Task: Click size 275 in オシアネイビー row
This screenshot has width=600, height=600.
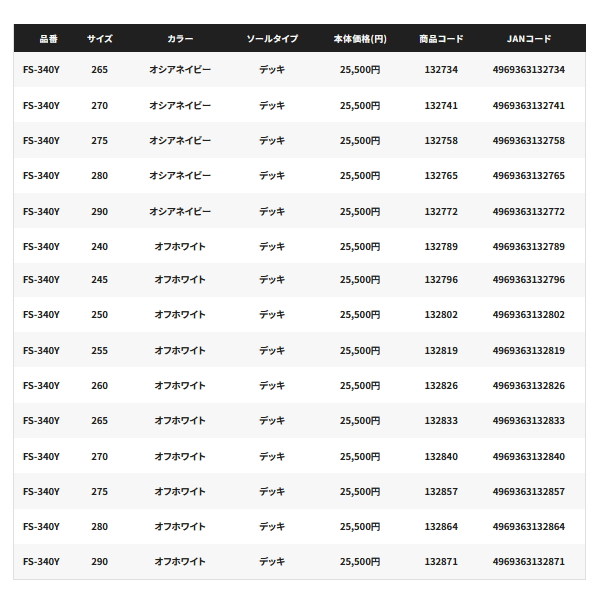Action: pyautogui.click(x=99, y=140)
